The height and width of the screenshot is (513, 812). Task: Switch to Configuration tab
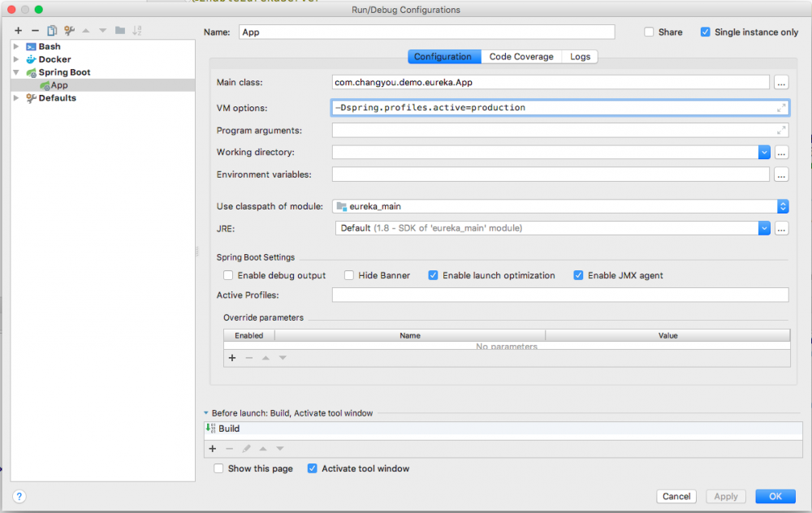pos(444,57)
